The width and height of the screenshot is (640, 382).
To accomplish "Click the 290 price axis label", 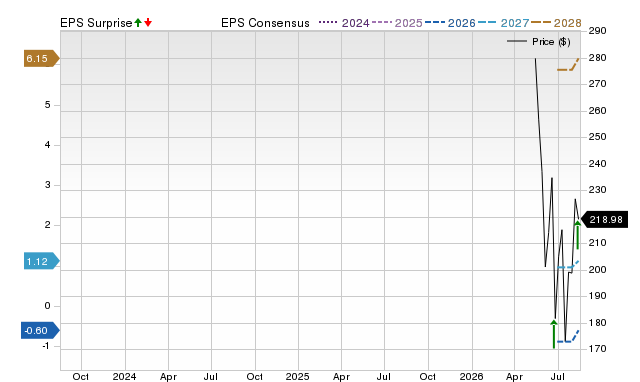I will (598, 31).
